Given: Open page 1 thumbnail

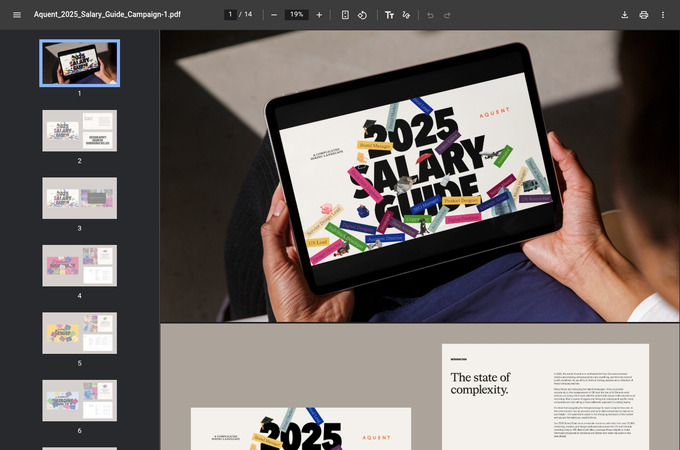Looking at the screenshot, I should point(80,63).
